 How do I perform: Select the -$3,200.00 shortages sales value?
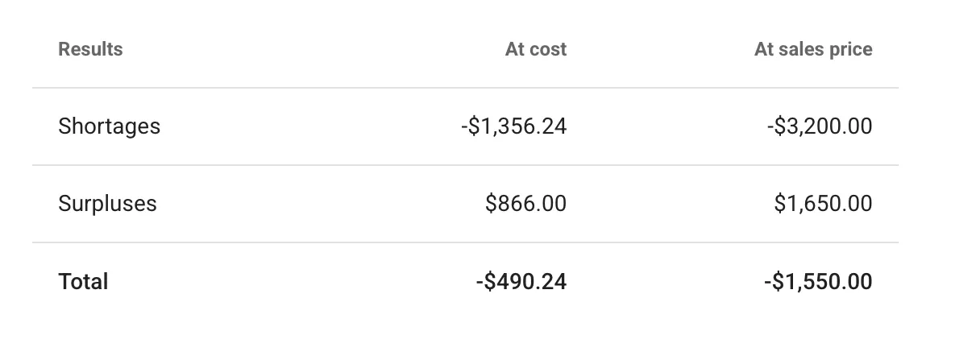click(x=819, y=126)
